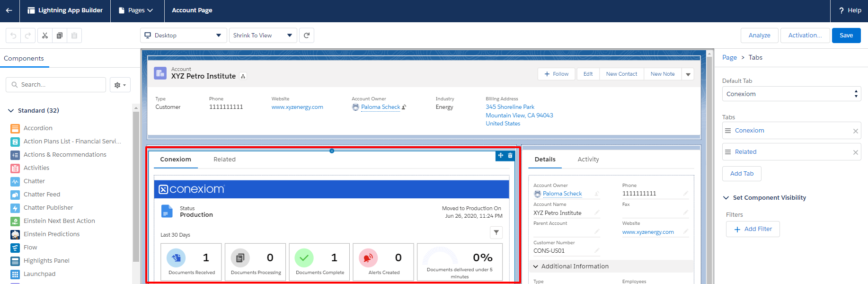Click the refresh canvas icon
This screenshot has width=868, height=284.
tap(307, 35)
